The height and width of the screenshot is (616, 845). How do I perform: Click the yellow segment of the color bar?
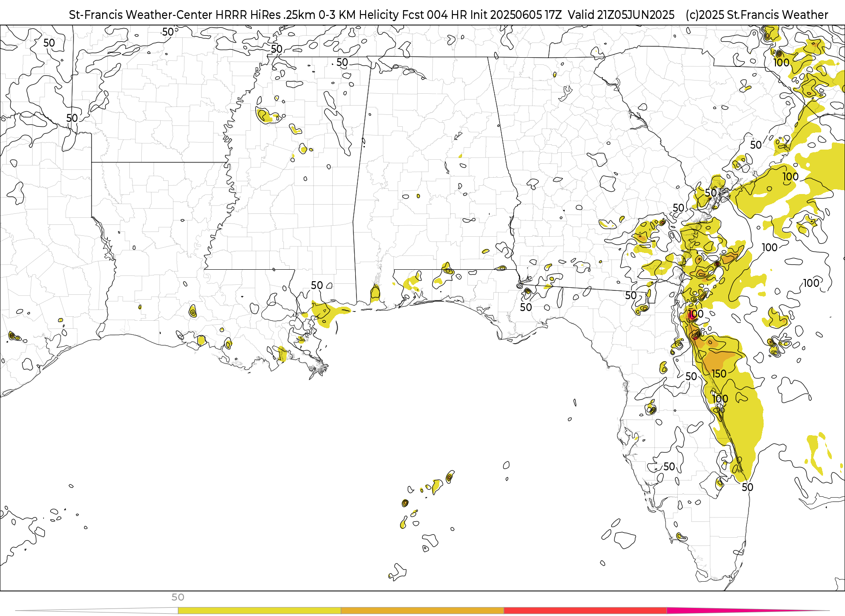[259, 611]
